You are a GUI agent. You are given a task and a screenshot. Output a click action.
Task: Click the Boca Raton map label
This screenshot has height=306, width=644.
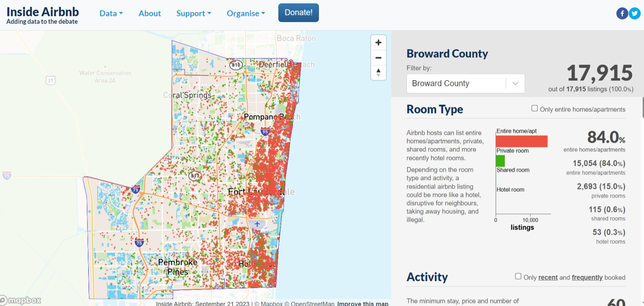[296, 38]
